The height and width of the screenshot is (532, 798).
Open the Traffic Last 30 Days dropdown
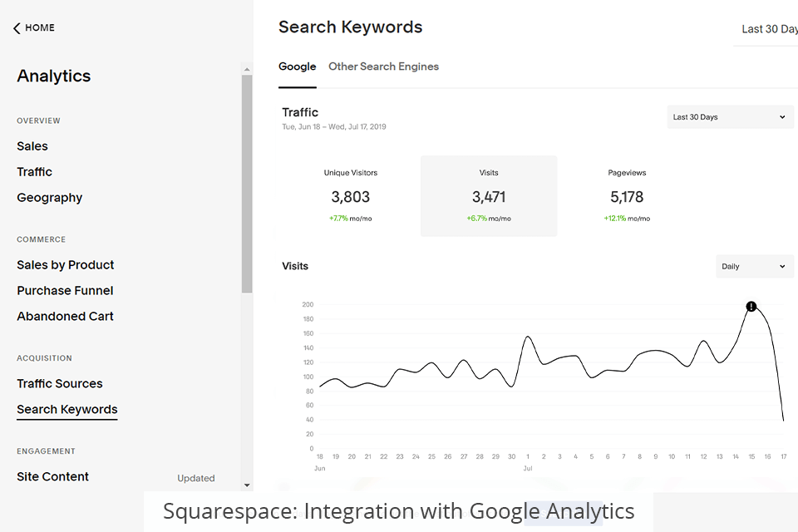730,117
